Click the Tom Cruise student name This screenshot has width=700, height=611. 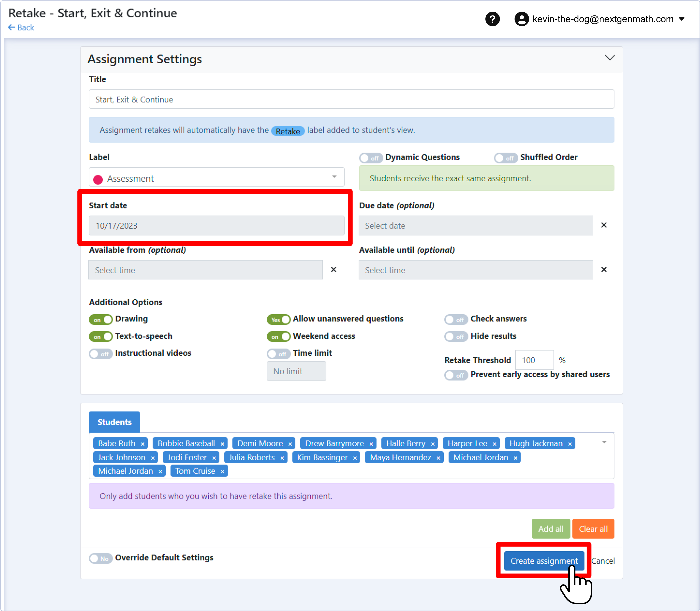pyautogui.click(x=195, y=471)
